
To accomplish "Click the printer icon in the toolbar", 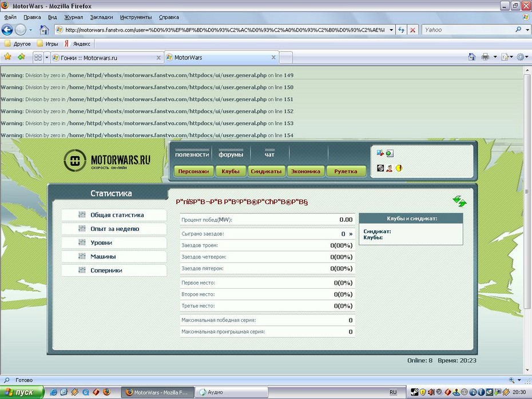I will [486, 57].
